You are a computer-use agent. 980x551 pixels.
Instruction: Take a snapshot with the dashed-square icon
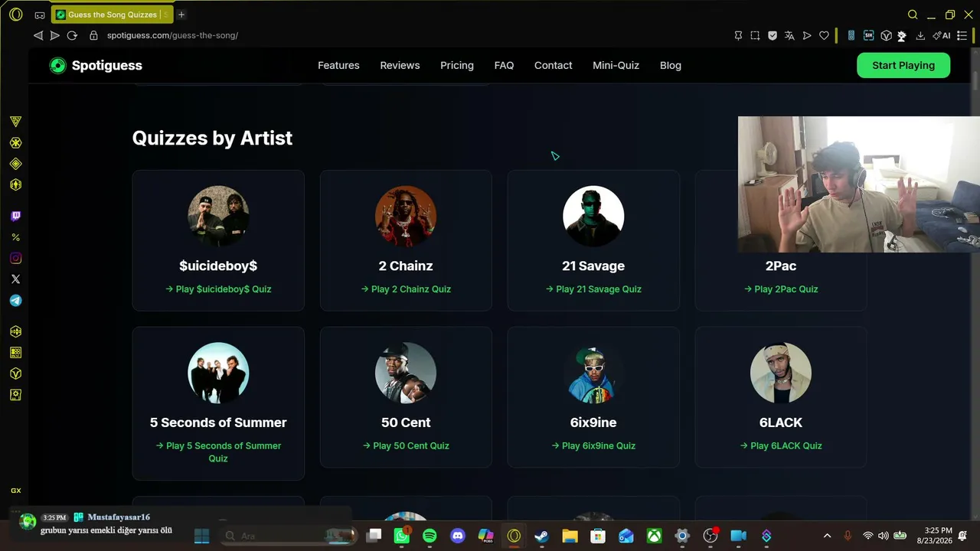tap(755, 35)
